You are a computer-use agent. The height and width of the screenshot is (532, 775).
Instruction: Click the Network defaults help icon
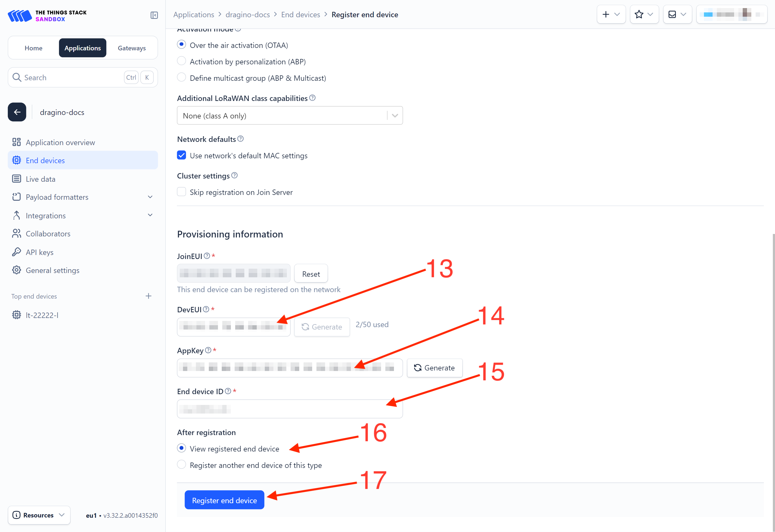tap(240, 139)
